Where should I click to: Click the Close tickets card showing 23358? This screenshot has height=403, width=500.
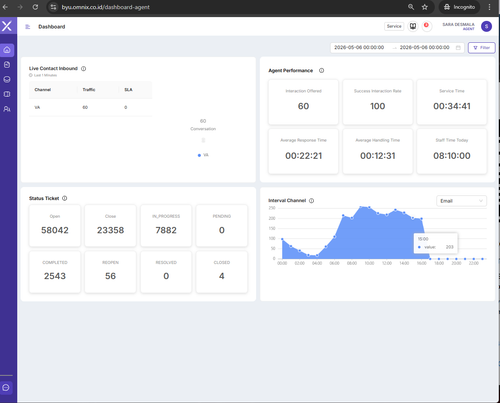pyautogui.click(x=110, y=226)
